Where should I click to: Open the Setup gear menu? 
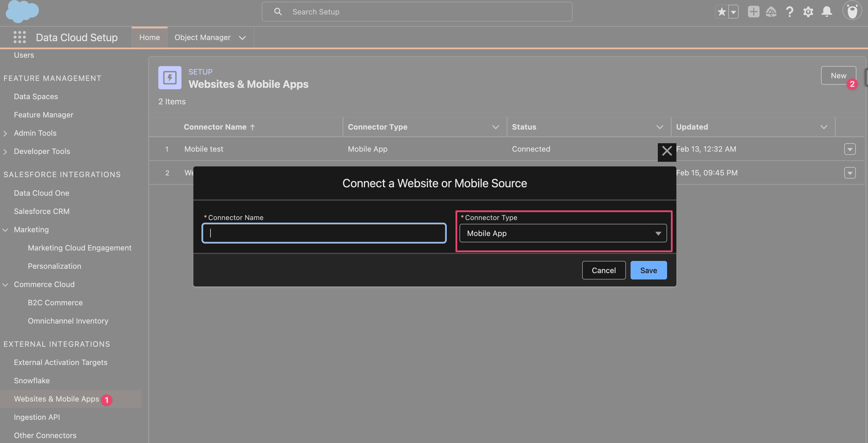[x=808, y=12]
